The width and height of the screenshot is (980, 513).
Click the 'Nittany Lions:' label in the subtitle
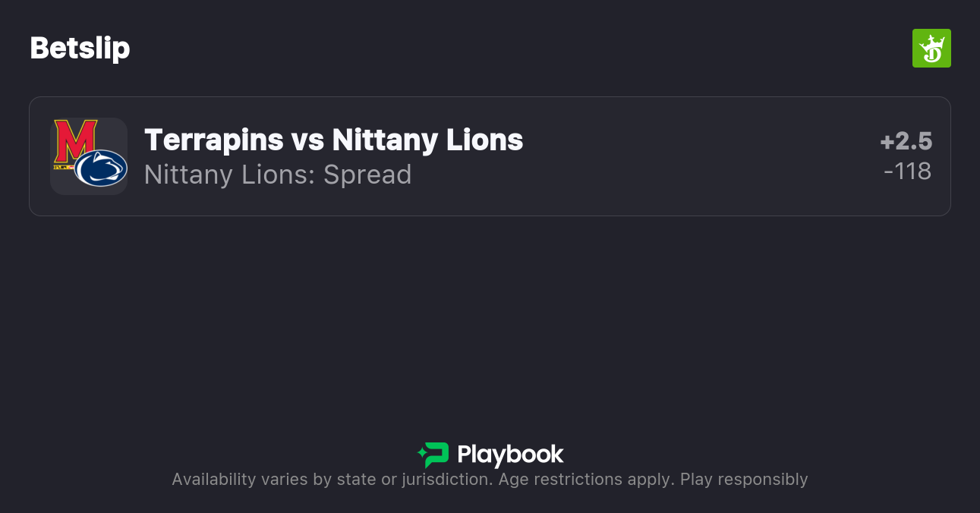[230, 175]
